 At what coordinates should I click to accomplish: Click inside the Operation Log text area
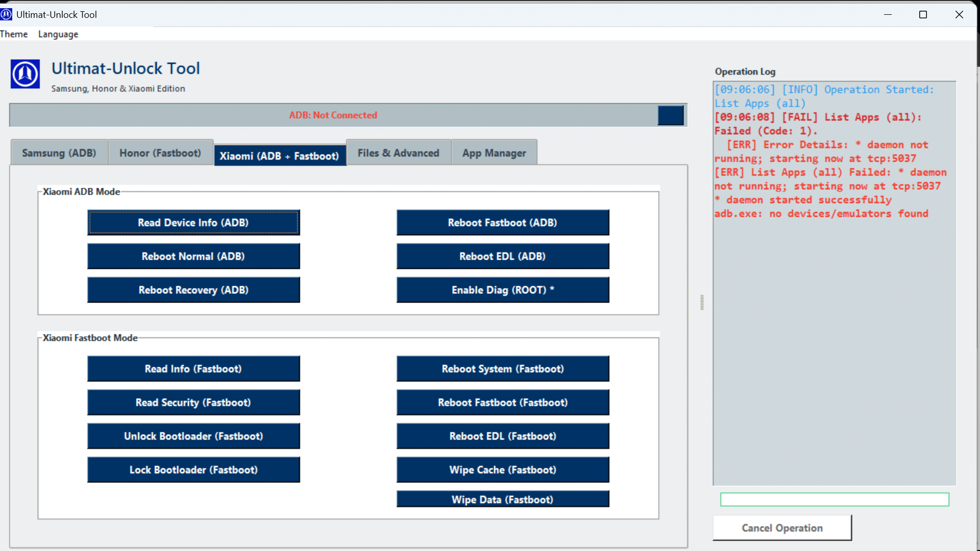pos(834,347)
